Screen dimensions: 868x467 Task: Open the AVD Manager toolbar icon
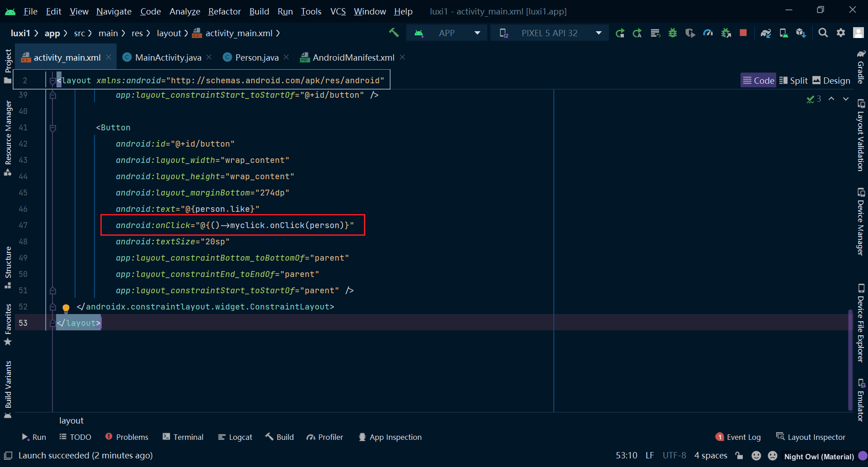[783, 33]
